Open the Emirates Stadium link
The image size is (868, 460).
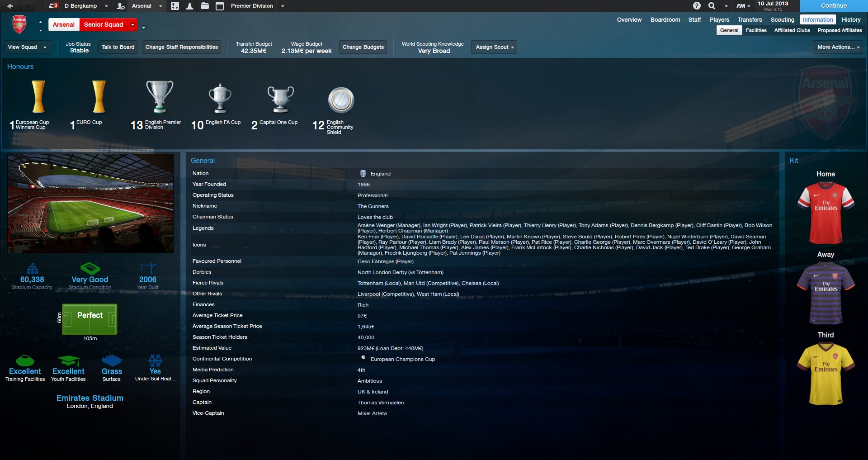90,398
